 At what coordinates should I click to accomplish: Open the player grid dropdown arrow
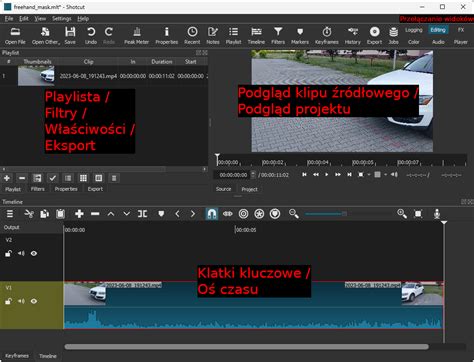pyautogui.click(x=385, y=174)
